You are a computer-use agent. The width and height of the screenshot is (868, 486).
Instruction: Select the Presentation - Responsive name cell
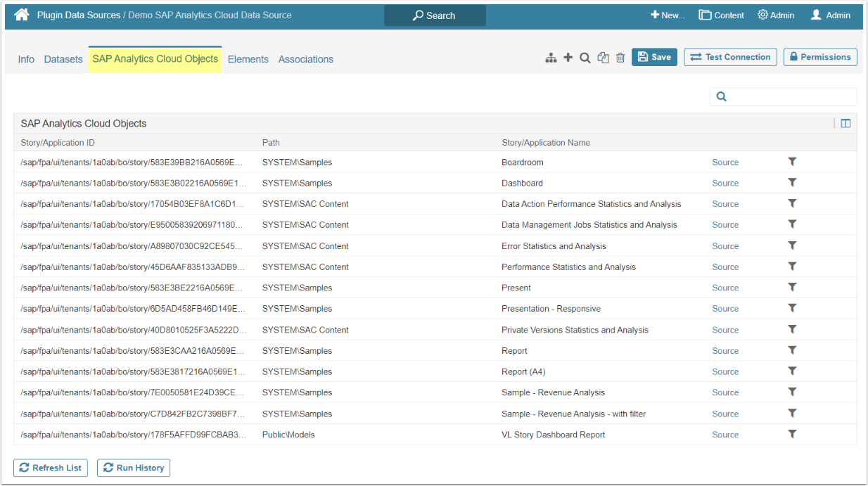(x=551, y=309)
